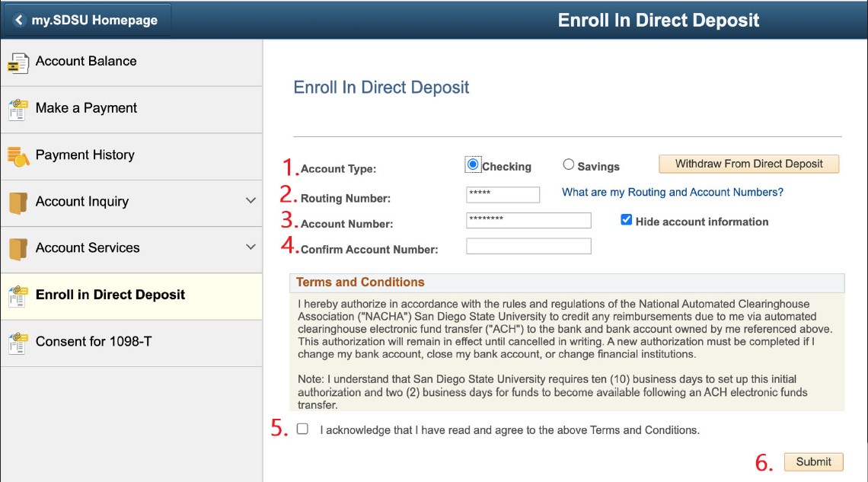
Task: Click the 'Routing Number:' label
Action: click(346, 198)
